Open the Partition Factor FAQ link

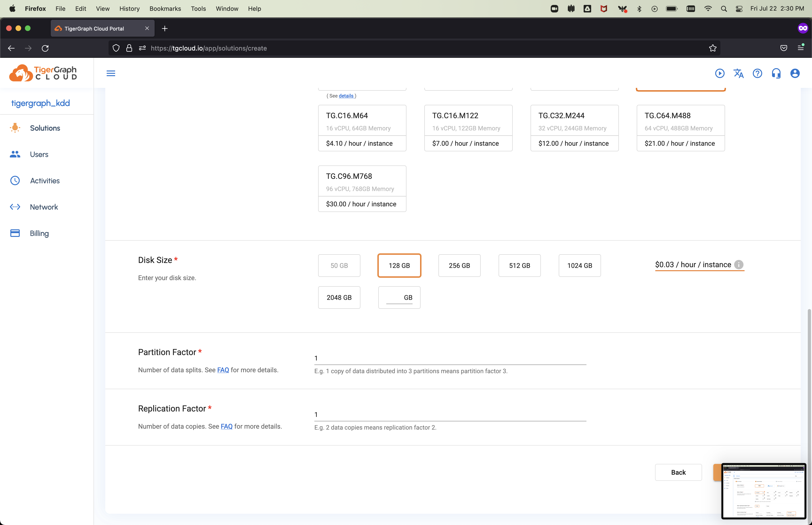coord(223,370)
